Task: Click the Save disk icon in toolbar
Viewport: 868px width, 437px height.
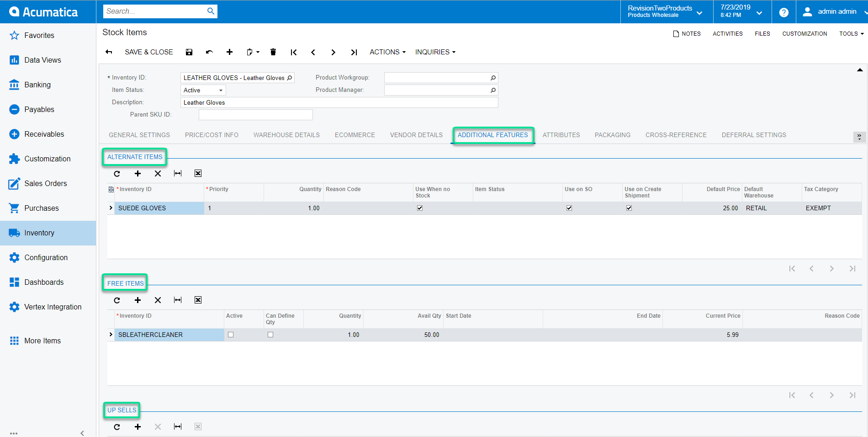Action: point(189,52)
